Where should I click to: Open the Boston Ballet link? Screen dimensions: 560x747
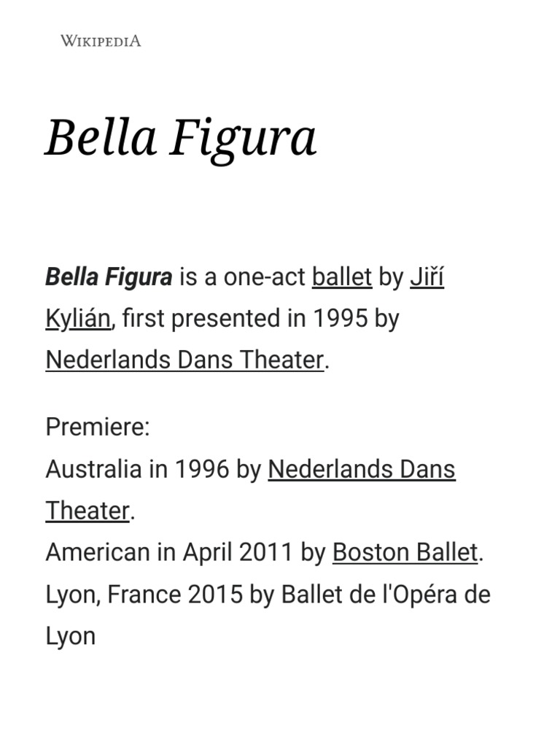[405, 552]
